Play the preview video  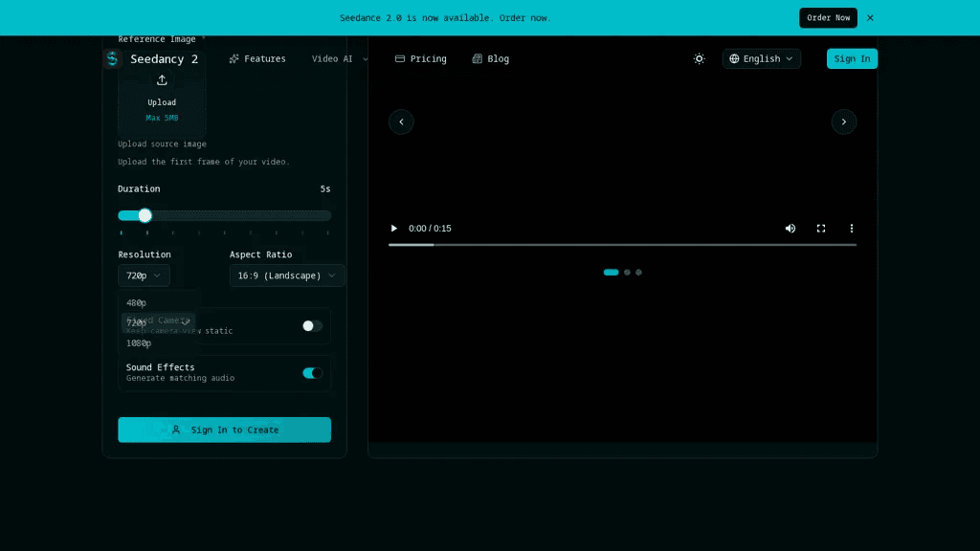393,229
